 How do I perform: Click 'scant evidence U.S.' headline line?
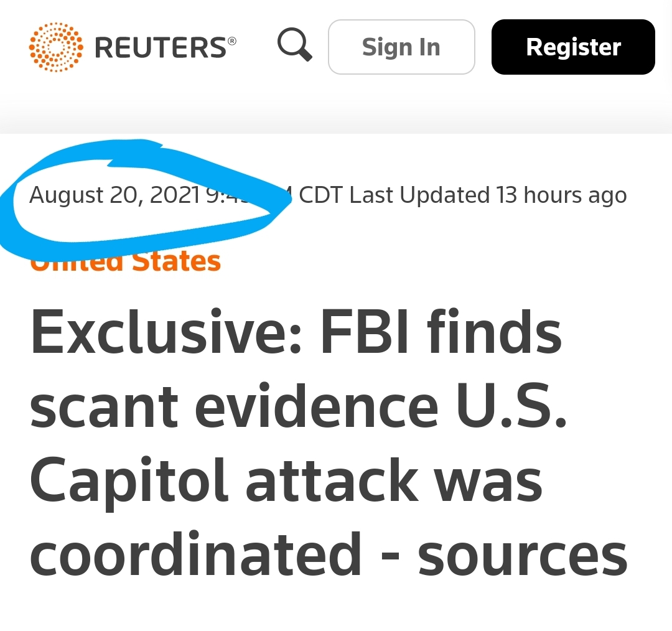click(x=298, y=406)
